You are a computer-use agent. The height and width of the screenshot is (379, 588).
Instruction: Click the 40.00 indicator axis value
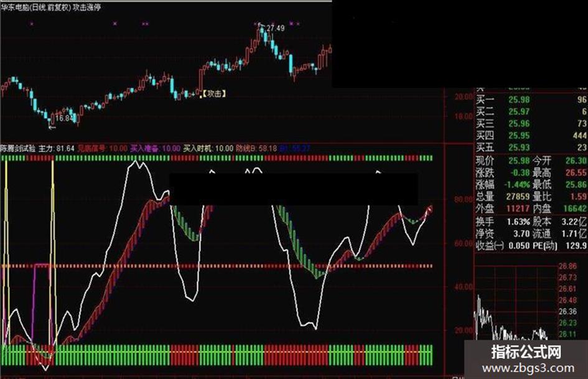coord(464,287)
